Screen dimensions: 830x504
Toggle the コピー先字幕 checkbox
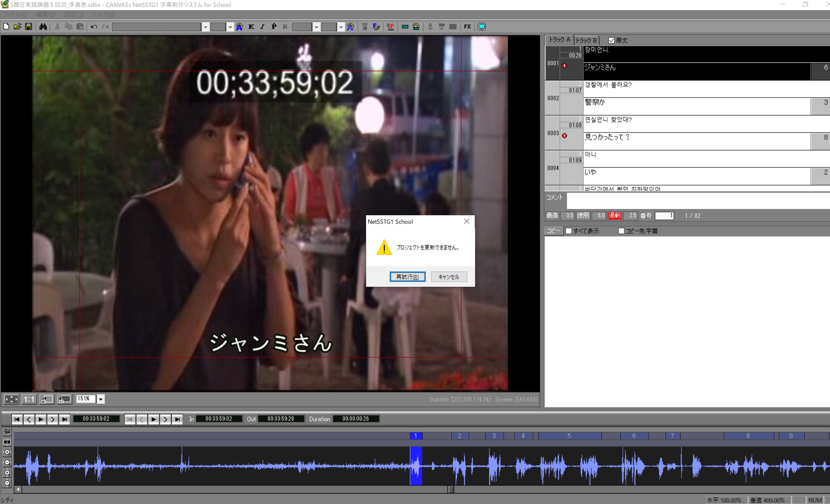621,231
